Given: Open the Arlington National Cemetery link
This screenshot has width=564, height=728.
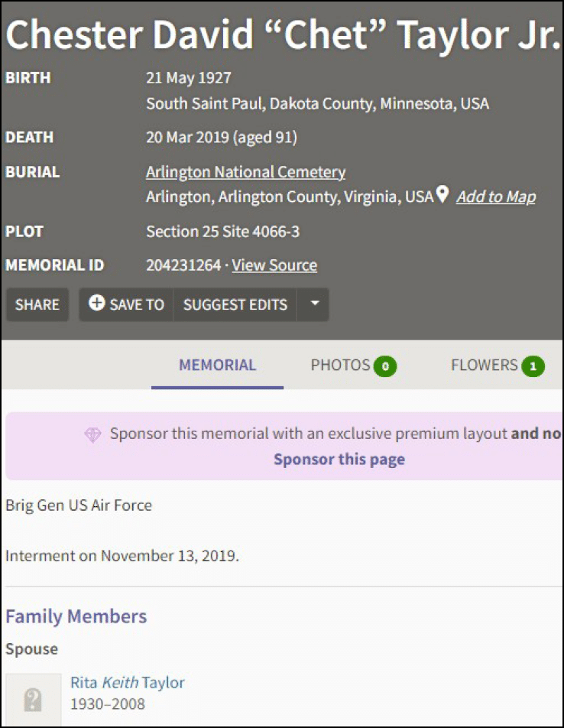Looking at the screenshot, I should 245,172.
